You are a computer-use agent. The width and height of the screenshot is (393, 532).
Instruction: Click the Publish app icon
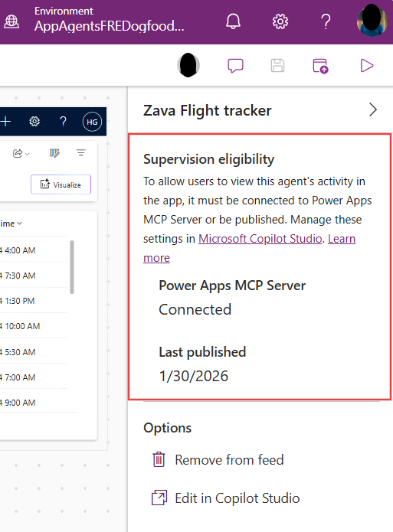(x=320, y=66)
